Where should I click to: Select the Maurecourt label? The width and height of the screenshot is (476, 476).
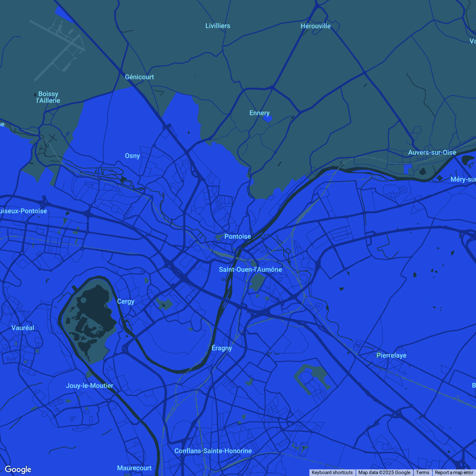coord(134,468)
